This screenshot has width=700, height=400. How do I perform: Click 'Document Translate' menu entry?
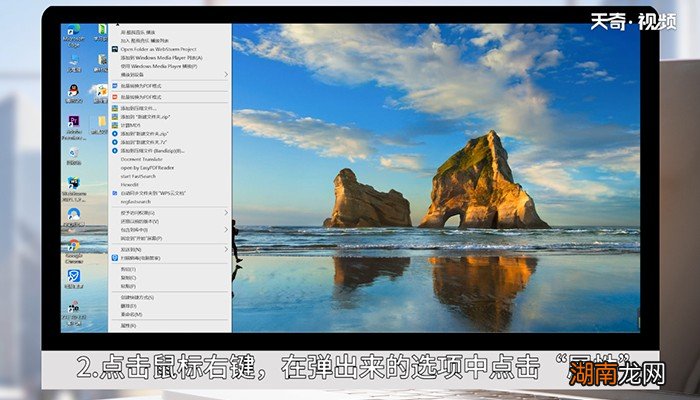[143, 158]
